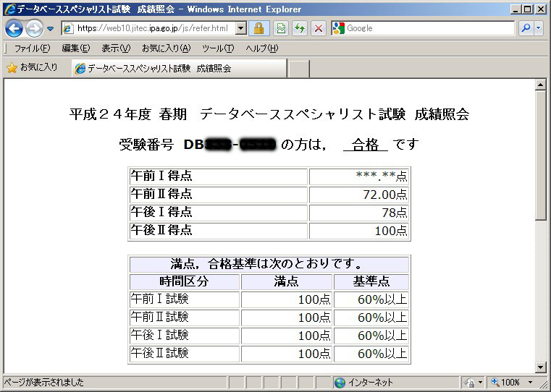Click the security padlock icon
This screenshot has width=551, height=392.
[259, 28]
